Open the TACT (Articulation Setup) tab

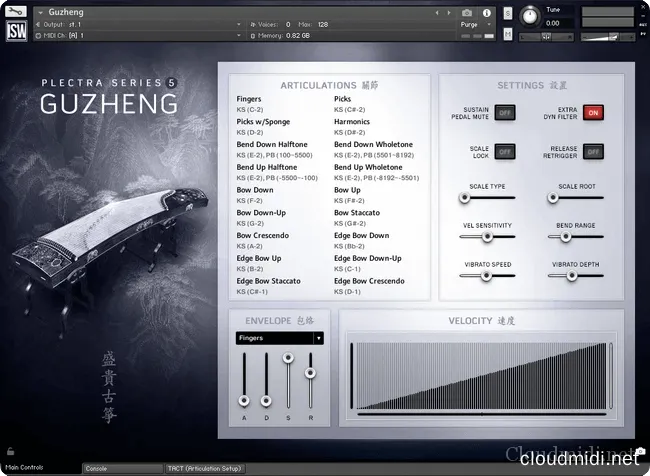coord(204,468)
